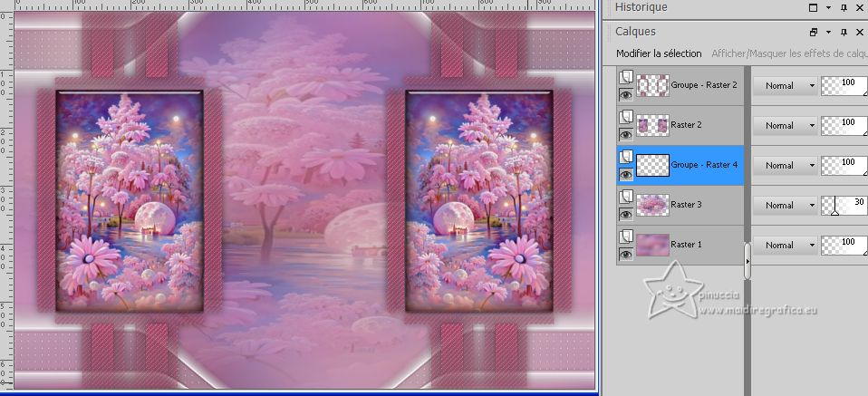Screen dimensions: 868x396
Task: Adjust the opacity slider of Raster 1
Action: click(844, 246)
